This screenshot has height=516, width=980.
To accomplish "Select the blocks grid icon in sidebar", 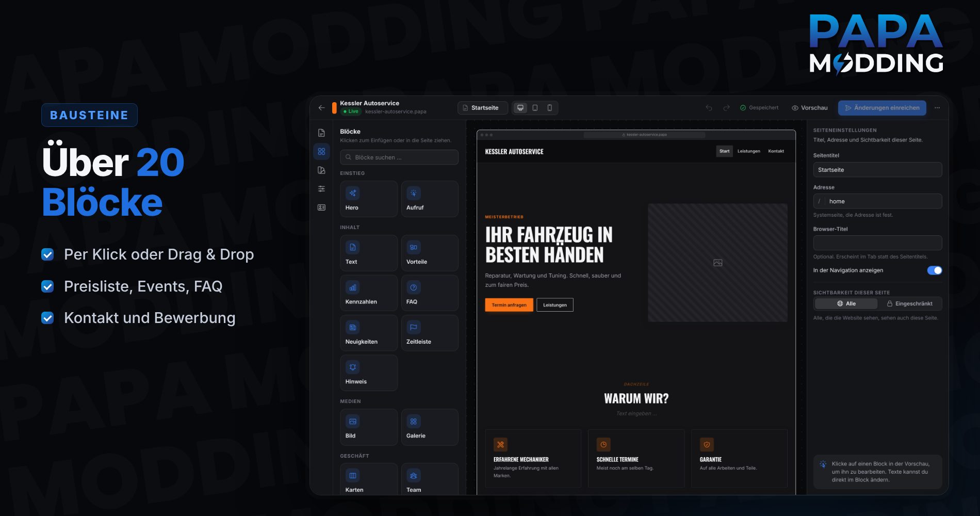I will point(321,151).
